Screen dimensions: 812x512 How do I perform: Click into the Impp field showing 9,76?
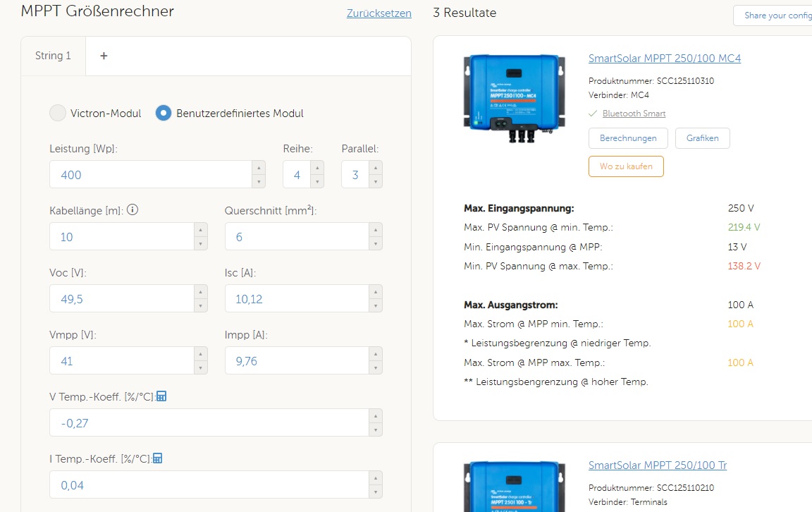[297, 361]
